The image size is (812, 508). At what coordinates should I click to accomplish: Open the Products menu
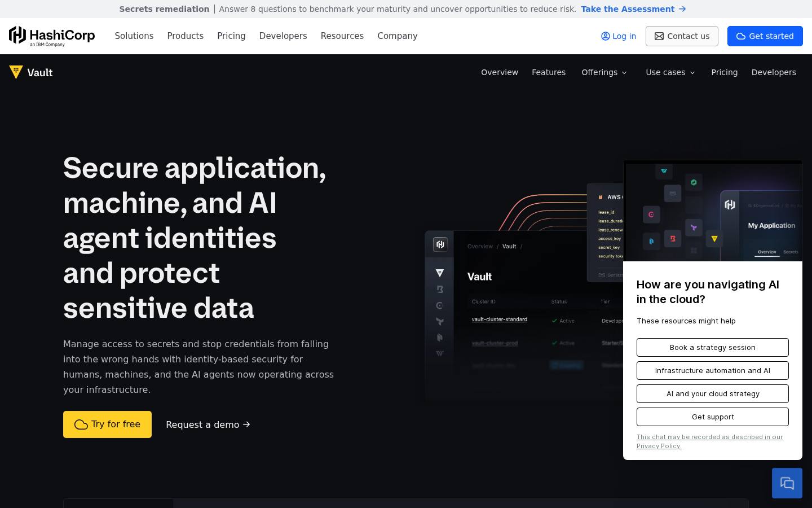(186, 36)
